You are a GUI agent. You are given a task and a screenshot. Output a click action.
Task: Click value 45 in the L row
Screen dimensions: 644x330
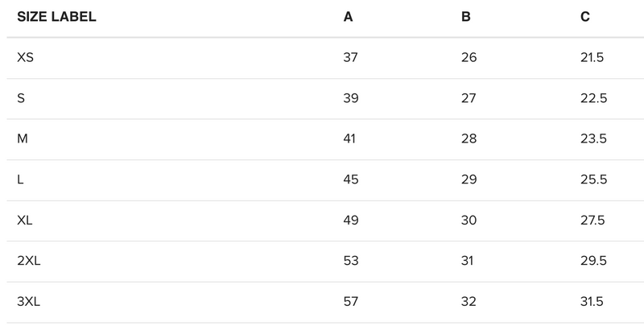tap(351, 180)
